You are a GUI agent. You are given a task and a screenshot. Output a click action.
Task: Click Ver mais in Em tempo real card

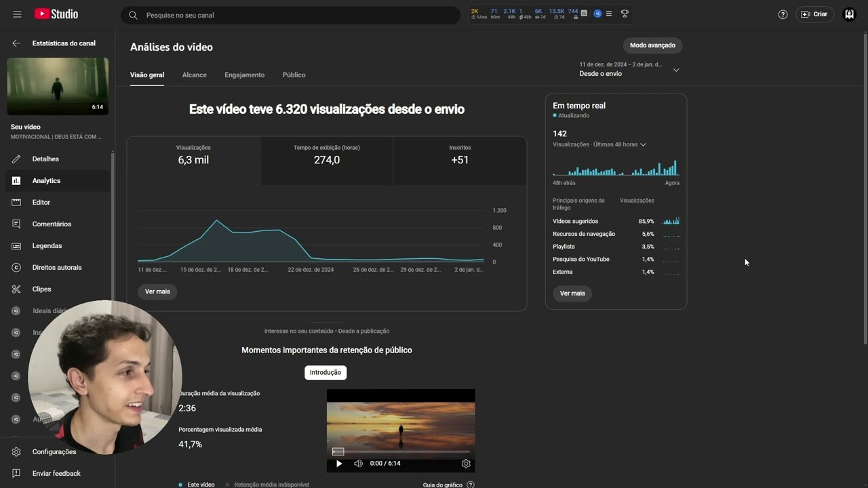click(x=572, y=293)
